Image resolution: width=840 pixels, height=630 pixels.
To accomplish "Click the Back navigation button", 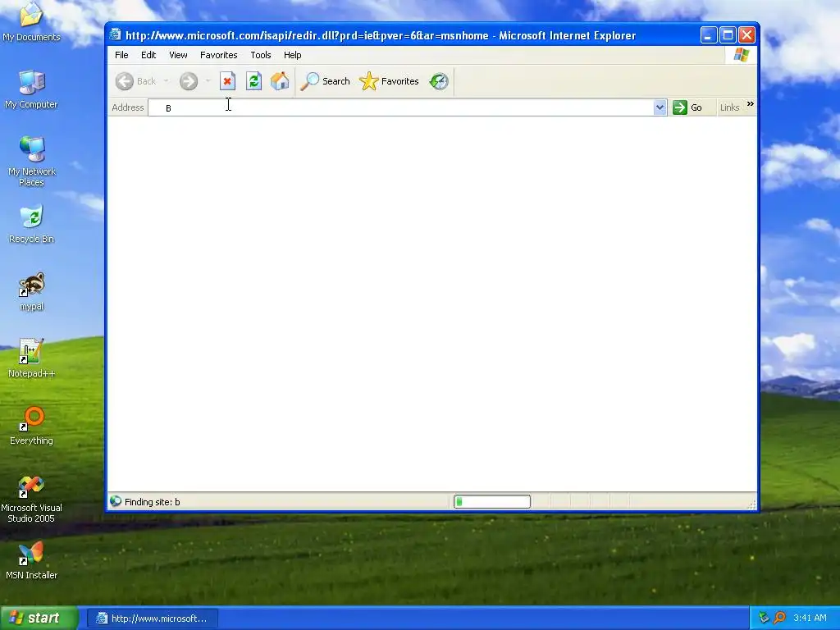I will point(135,81).
